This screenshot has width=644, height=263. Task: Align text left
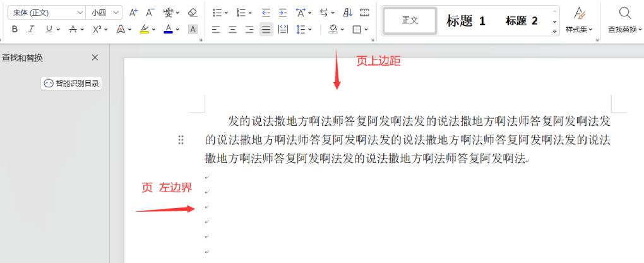pos(216,29)
